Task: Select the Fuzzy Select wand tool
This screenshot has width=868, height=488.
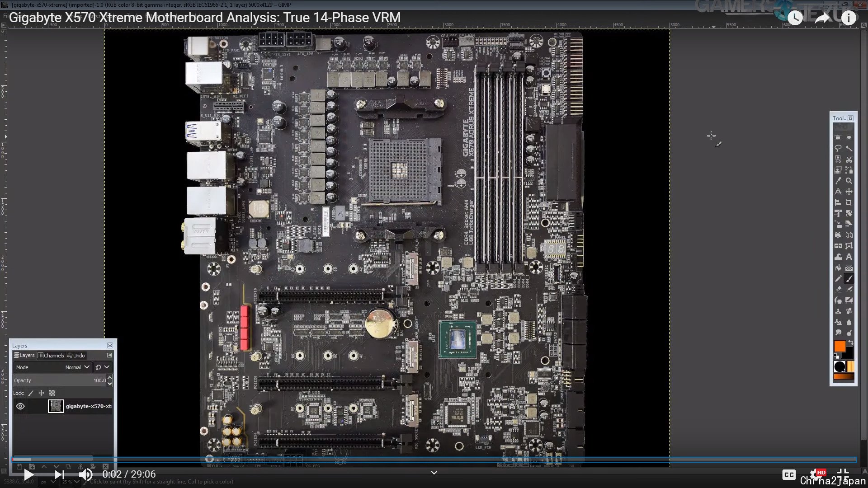Action: pyautogui.click(x=849, y=148)
